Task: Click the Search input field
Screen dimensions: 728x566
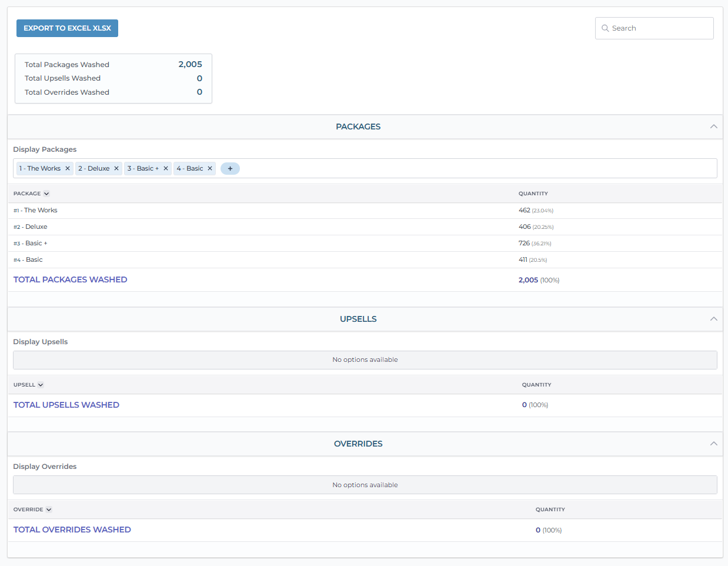Action: 660,28
